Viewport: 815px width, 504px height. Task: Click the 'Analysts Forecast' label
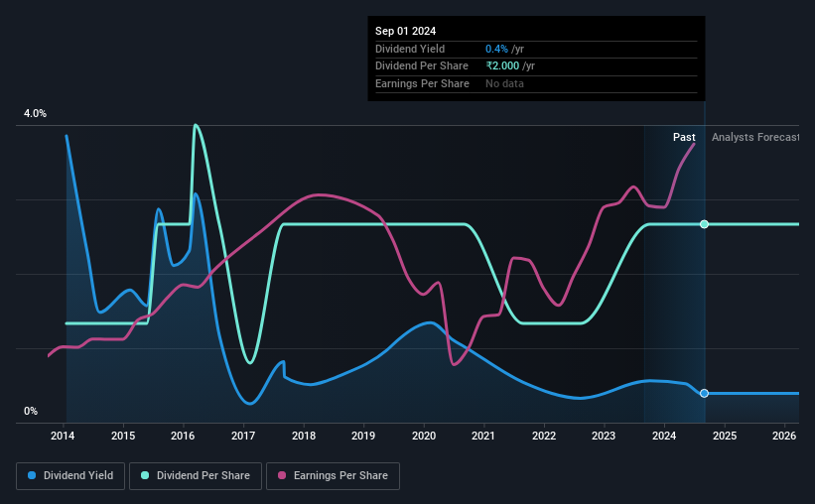coord(755,137)
